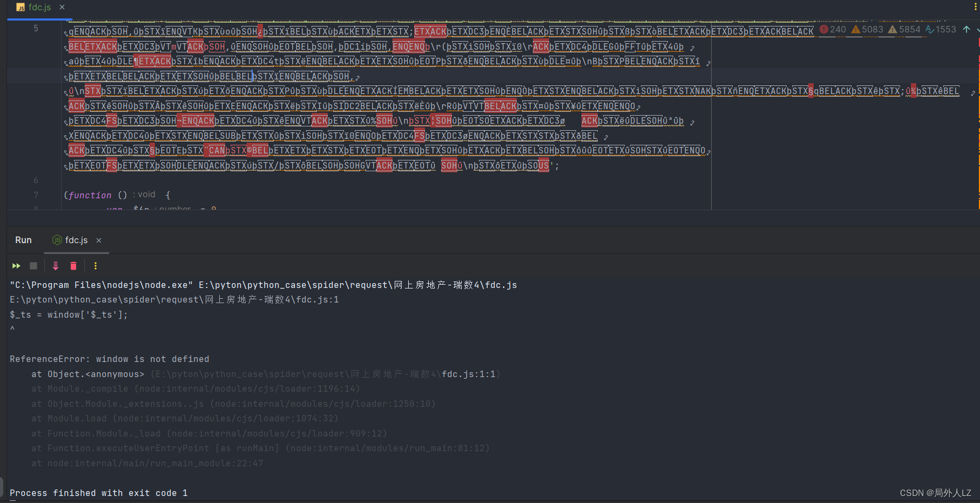Click the "$_ts = window['$_ts'];" console line
Screen dimensions: 980x503
[69, 314]
